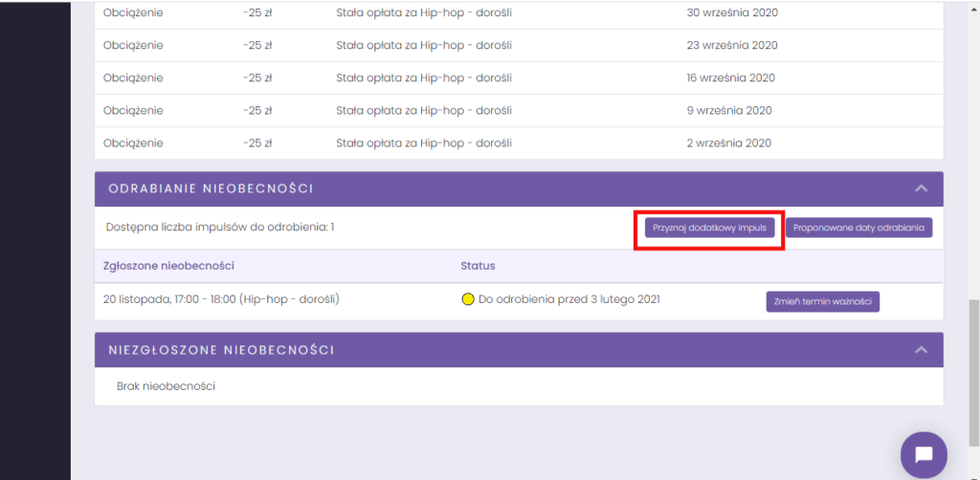Click Do odrobienia przed 3 lutego 2021

click(x=569, y=299)
